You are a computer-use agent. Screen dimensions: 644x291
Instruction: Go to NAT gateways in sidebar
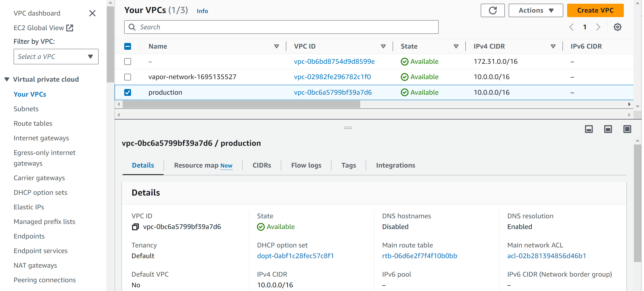point(35,266)
